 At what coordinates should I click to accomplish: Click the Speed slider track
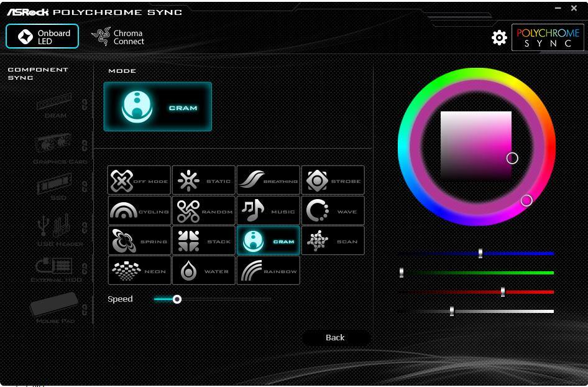click(x=224, y=299)
